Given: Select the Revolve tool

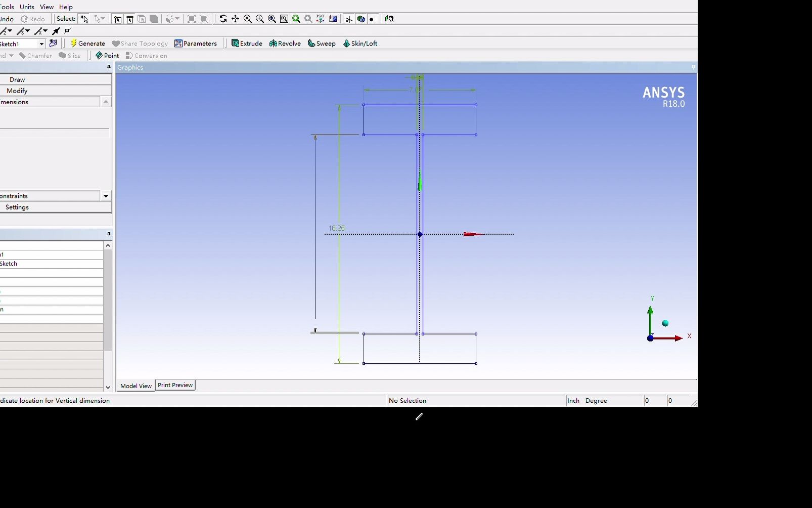Looking at the screenshot, I should pos(285,44).
